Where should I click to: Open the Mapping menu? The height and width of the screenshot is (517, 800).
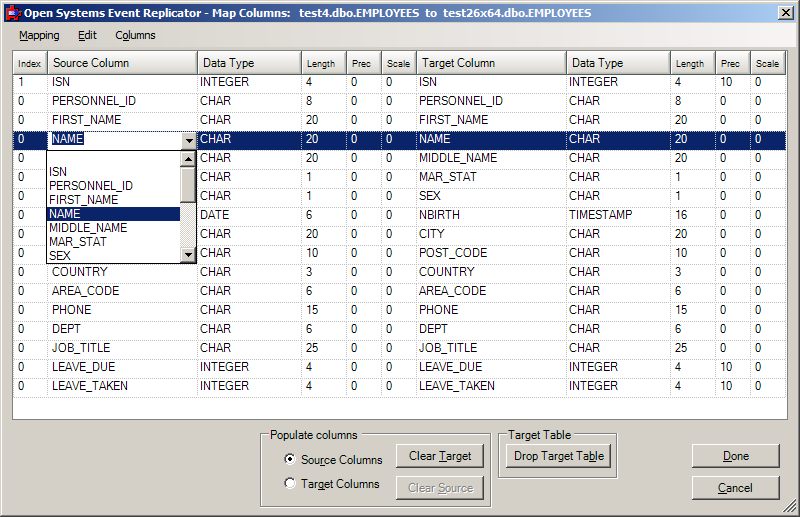pos(39,35)
